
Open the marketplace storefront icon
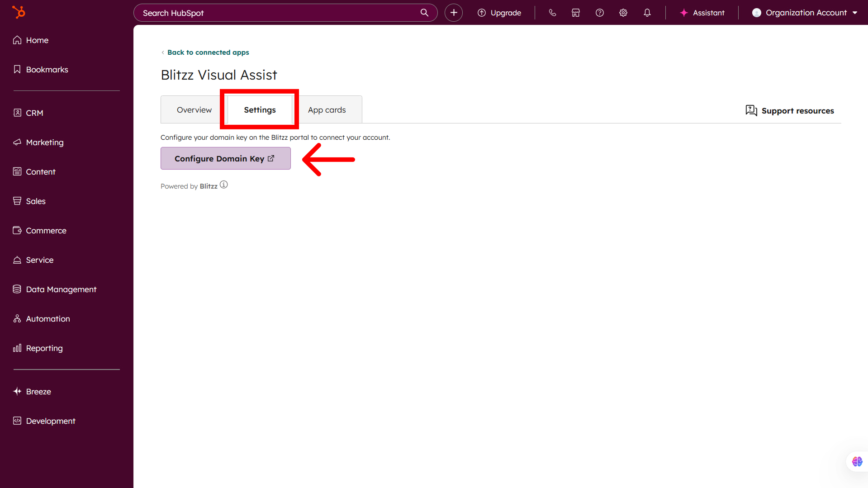(x=576, y=13)
